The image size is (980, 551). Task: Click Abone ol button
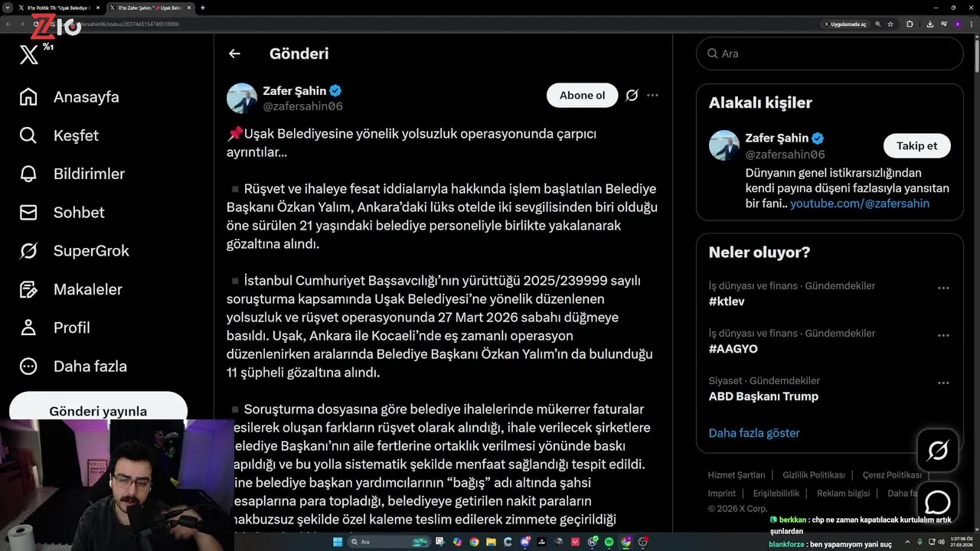click(582, 95)
